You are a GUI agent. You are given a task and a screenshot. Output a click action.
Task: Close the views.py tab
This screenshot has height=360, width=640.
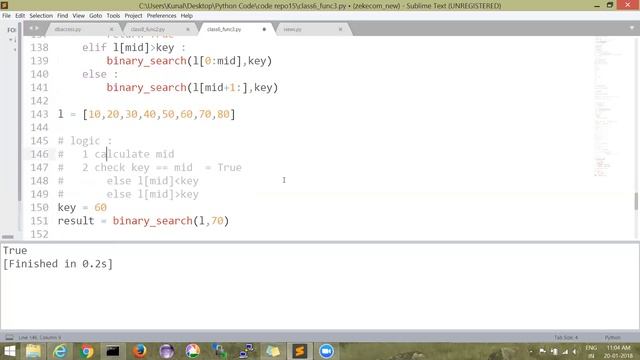tap(340, 29)
